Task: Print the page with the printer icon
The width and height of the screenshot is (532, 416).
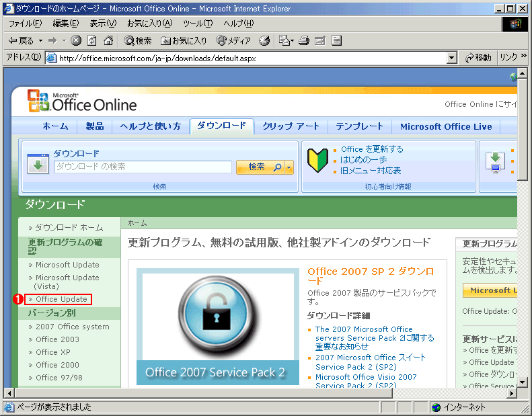Action: 303,41
